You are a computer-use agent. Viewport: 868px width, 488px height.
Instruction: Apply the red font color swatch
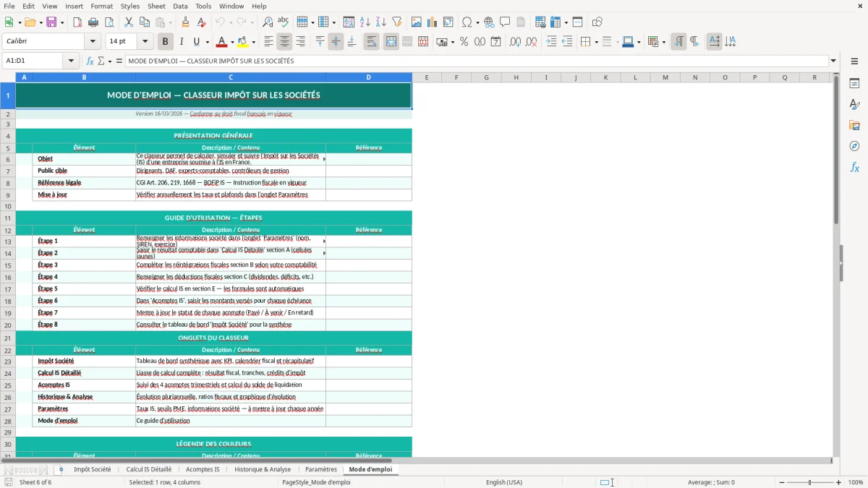pyautogui.click(x=222, y=42)
